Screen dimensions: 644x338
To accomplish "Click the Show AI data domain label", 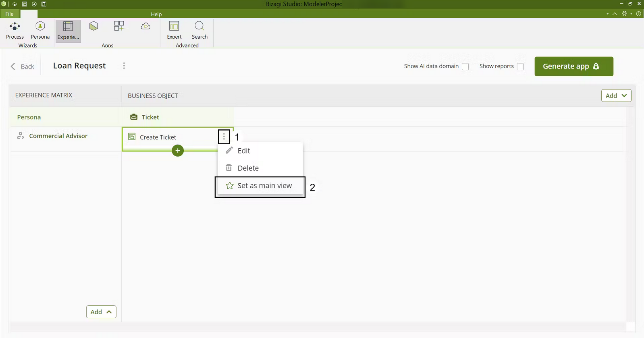I will (x=431, y=66).
